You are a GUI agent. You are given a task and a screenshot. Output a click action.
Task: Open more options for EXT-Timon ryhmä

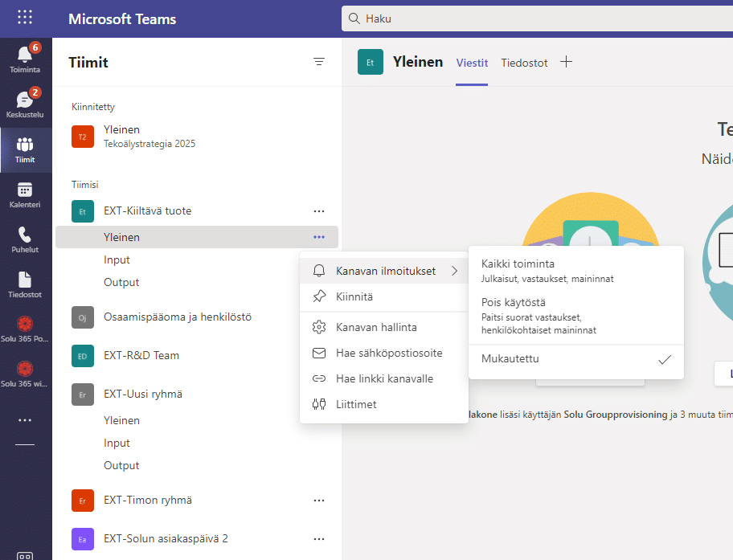click(319, 501)
